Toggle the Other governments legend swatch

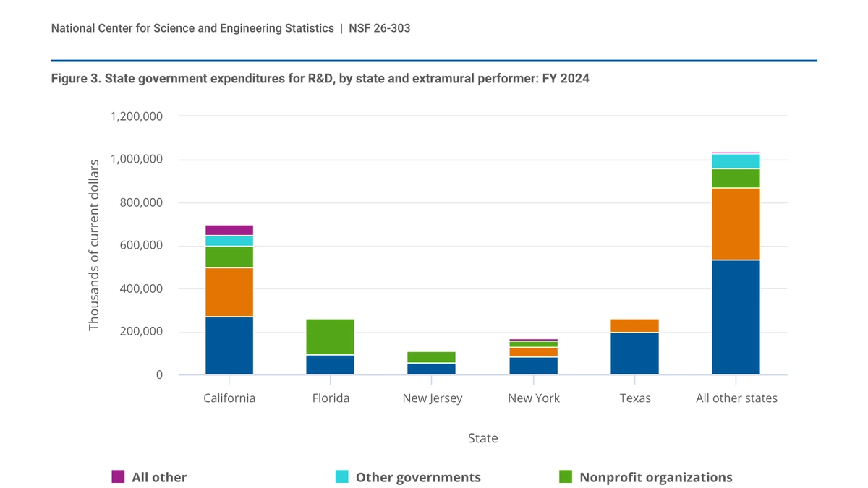pyautogui.click(x=342, y=476)
